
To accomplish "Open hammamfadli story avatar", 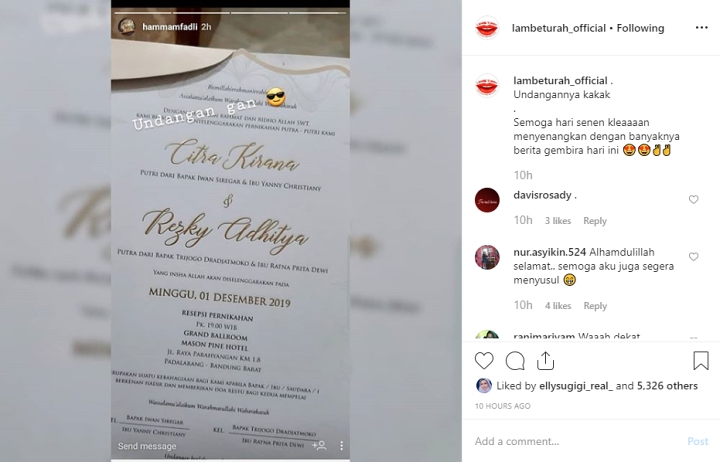I will tap(126, 27).
